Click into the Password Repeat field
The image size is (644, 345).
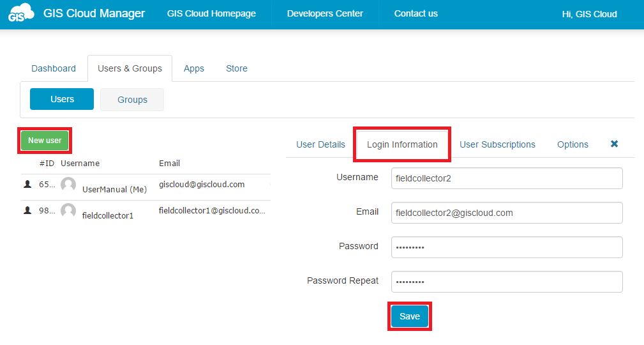[x=507, y=282]
